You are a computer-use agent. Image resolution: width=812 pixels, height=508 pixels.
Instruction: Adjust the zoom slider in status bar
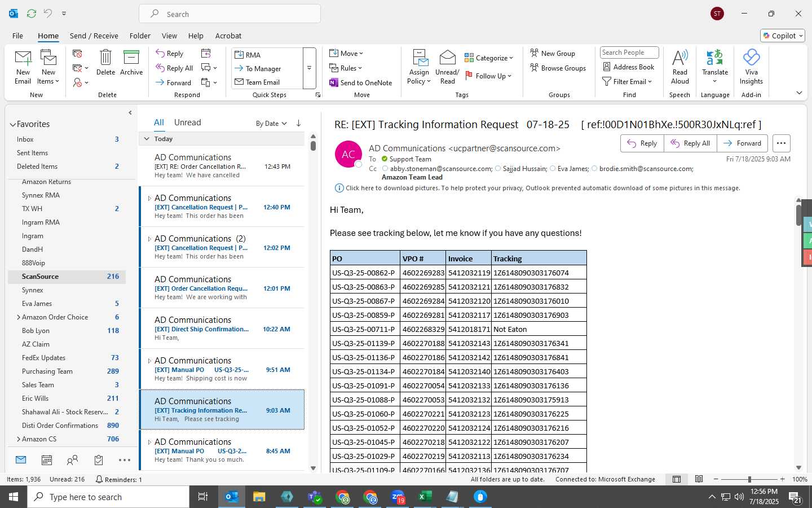click(x=749, y=479)
